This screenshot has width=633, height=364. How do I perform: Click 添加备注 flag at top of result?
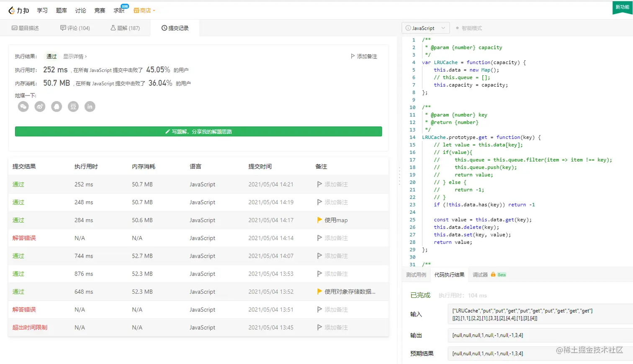click(364, 56)
